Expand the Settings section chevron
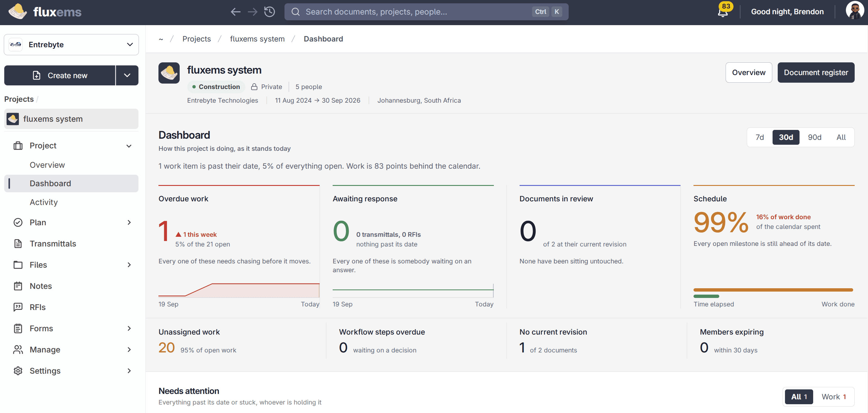Screen dimensions: 868x413 [129, 371]
